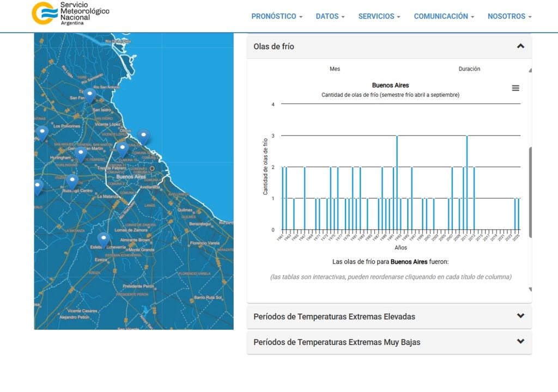Select the map marker near Olivos coast
The height and width of the screenshot is (392, 558).
(x=143, y=137)
